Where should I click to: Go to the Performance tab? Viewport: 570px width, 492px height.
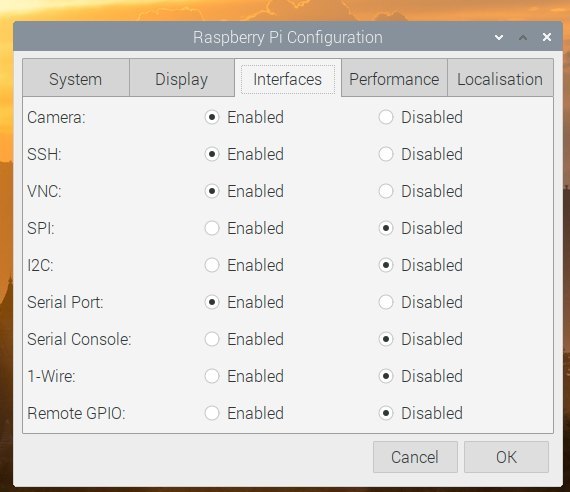(x=394, y=78)
